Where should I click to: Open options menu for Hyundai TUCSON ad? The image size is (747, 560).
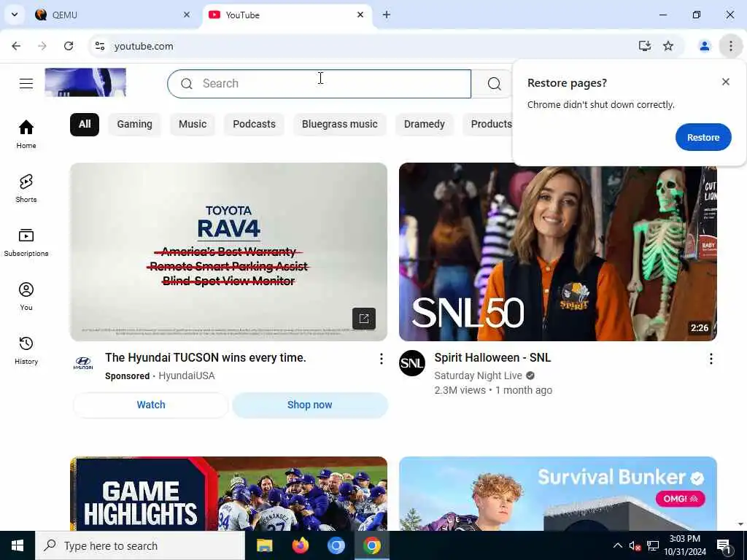(x=381, y=359)
